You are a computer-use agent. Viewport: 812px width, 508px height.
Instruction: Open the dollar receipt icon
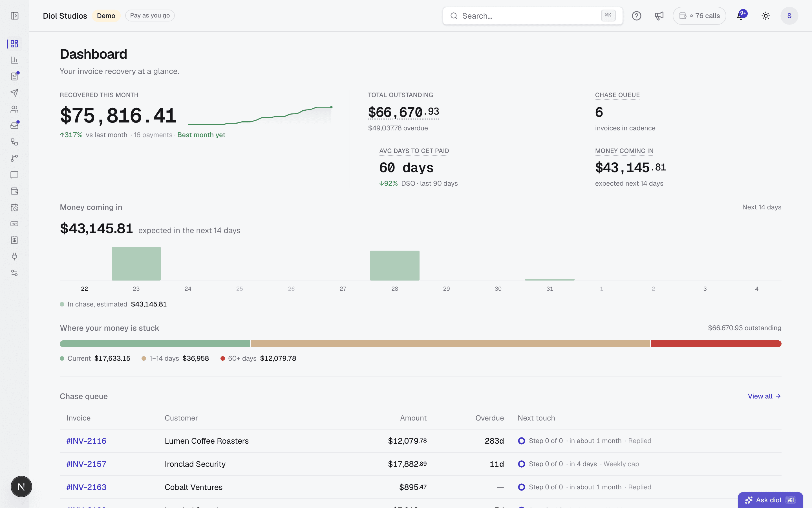[14, 240]
